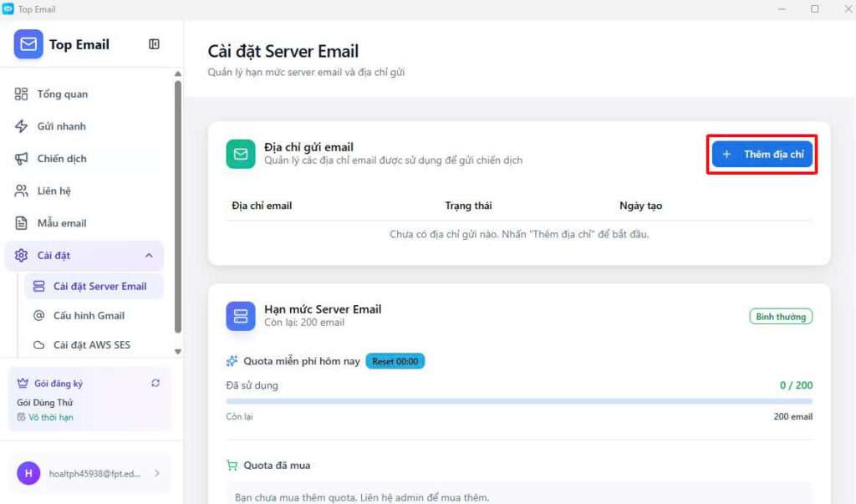The width and height of the screenshot is (856, 504).
Task: Click Ngày tạo column header
Action: click(641, 206)
